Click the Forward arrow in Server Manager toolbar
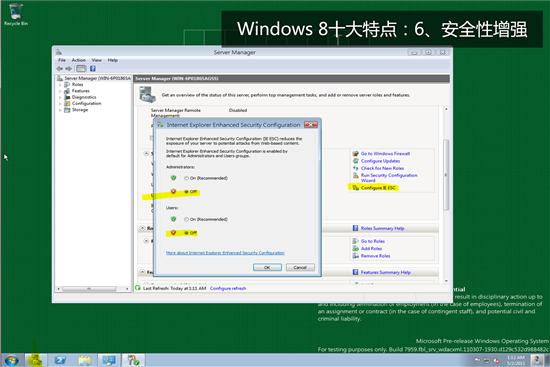 tap(68, 69)
